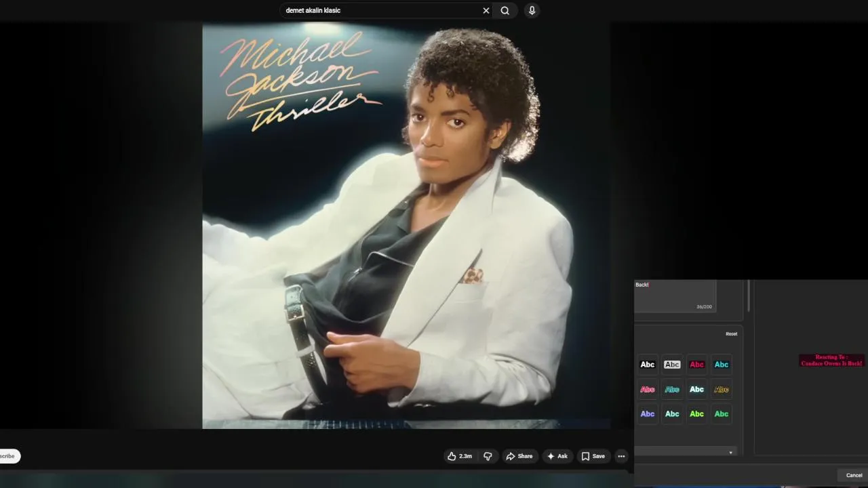This screenshot has width=868, height=488.
Task: Choose the lime green Abc style preset
Action: (696, 413)
